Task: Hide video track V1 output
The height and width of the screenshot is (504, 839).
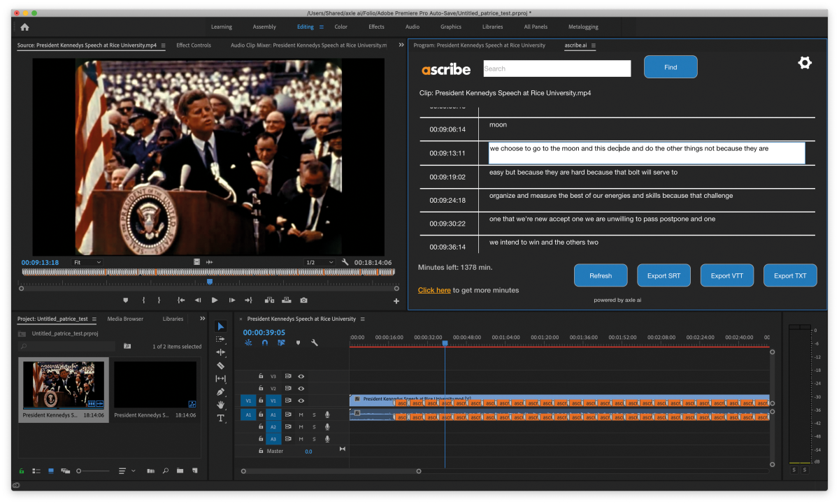Action: [301, 401]
